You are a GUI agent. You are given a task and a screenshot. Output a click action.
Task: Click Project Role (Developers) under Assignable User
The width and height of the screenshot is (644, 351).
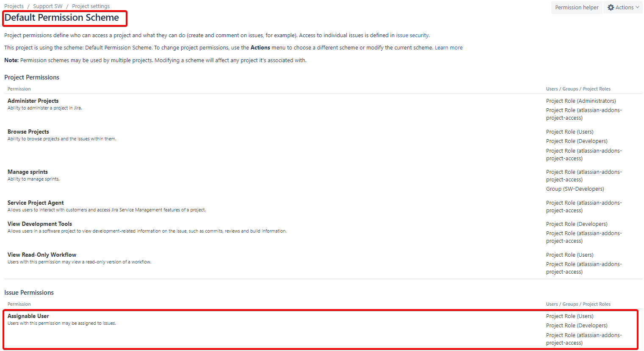point(577,325)
